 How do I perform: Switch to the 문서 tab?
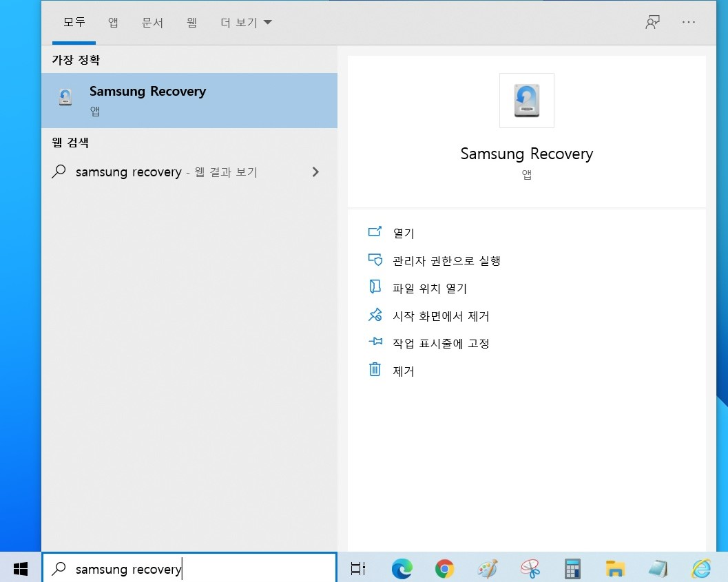(x=152, y=22)
